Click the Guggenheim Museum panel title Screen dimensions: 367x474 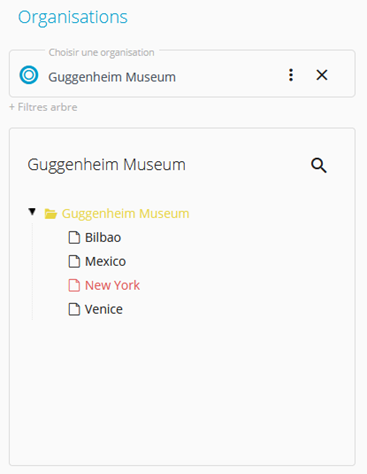(106, 165)
